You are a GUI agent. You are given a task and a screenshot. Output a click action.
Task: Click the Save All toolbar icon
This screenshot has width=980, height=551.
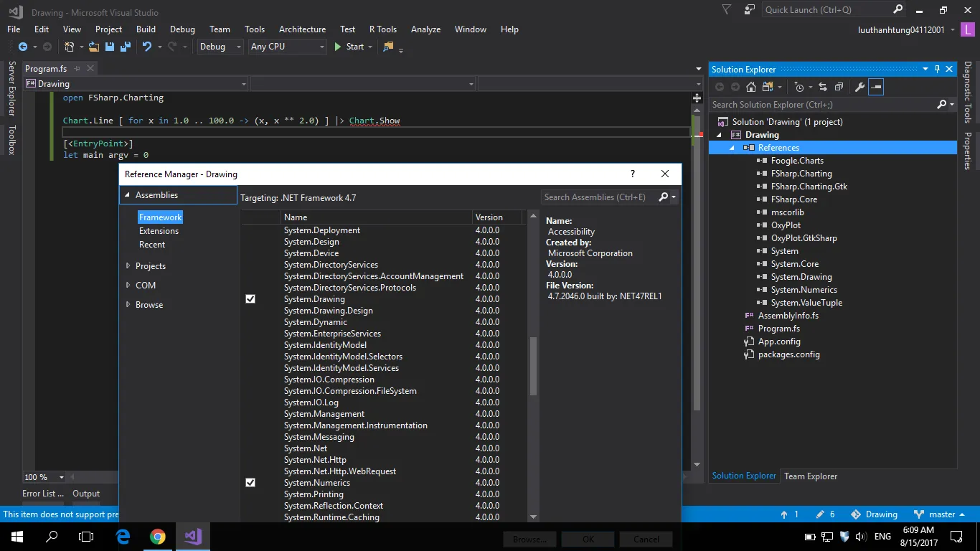[x=125, y=47]
